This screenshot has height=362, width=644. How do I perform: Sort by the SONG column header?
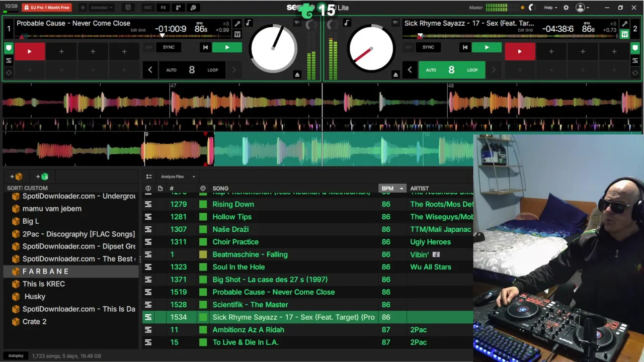pyautogui.click(x=220, y=189)
